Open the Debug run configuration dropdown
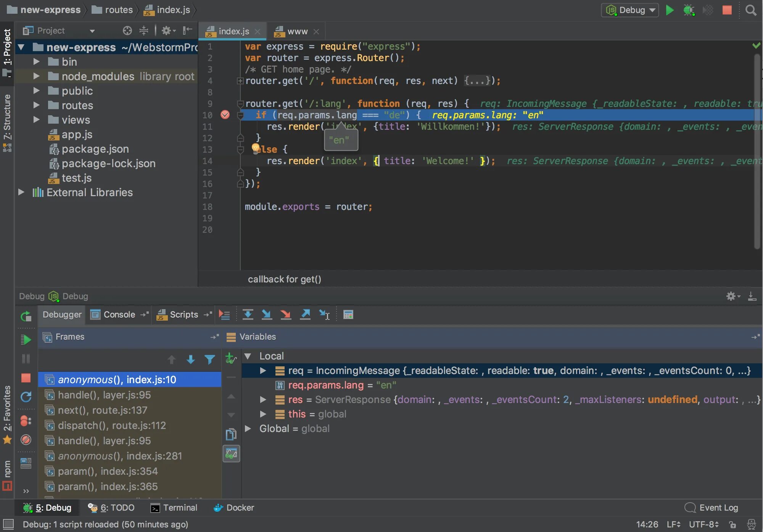 coord(629,10)
